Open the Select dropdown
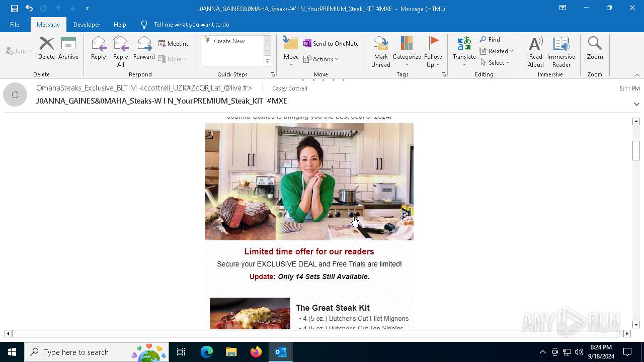 point(495,63)
